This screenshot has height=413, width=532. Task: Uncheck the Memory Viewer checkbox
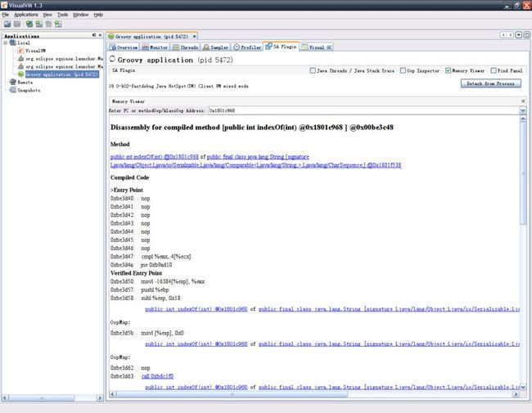pyautogui.click(x=449, y=70)
